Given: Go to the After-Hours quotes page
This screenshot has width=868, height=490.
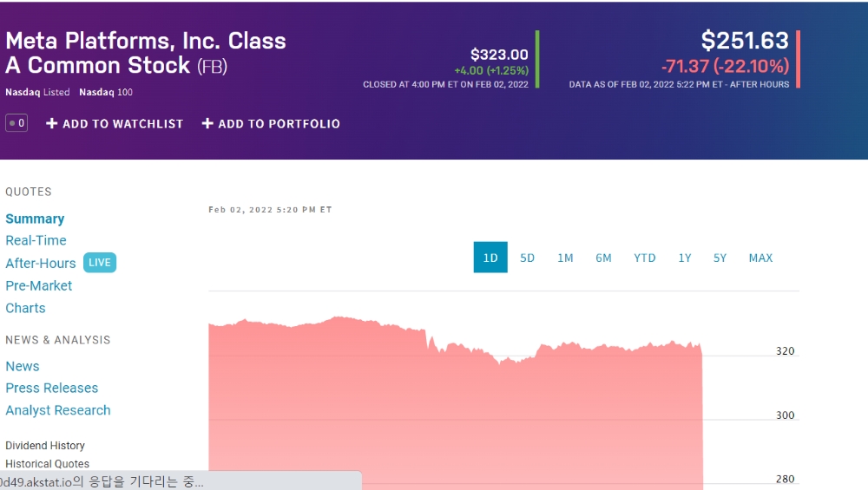Looking at the screenshot, I should pyautogui.click(x=41, y=264).
